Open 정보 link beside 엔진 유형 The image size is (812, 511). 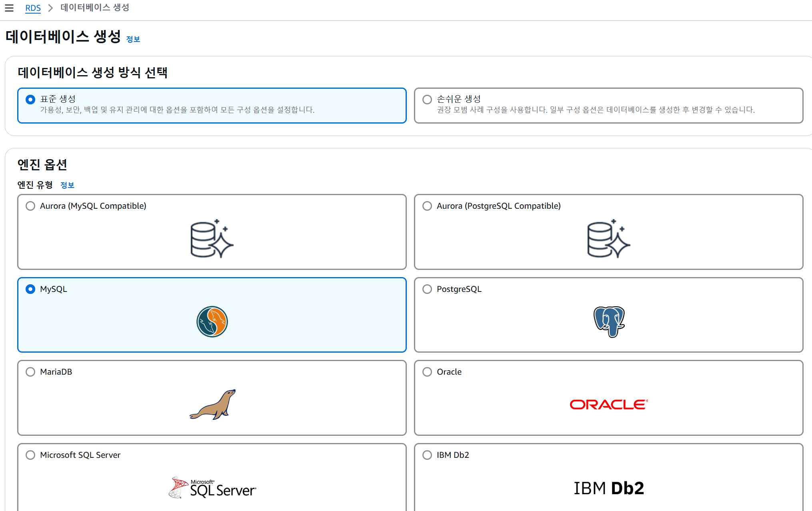67,185
